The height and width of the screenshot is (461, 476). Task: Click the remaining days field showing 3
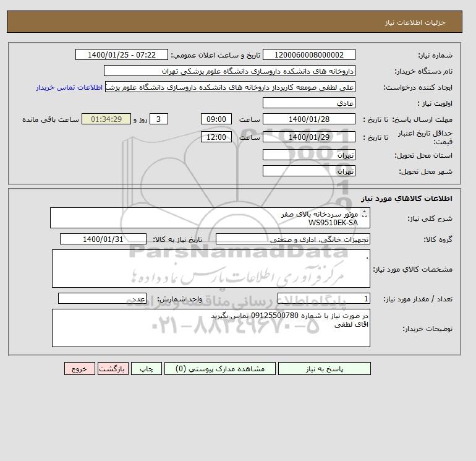[x=159, y=119]
